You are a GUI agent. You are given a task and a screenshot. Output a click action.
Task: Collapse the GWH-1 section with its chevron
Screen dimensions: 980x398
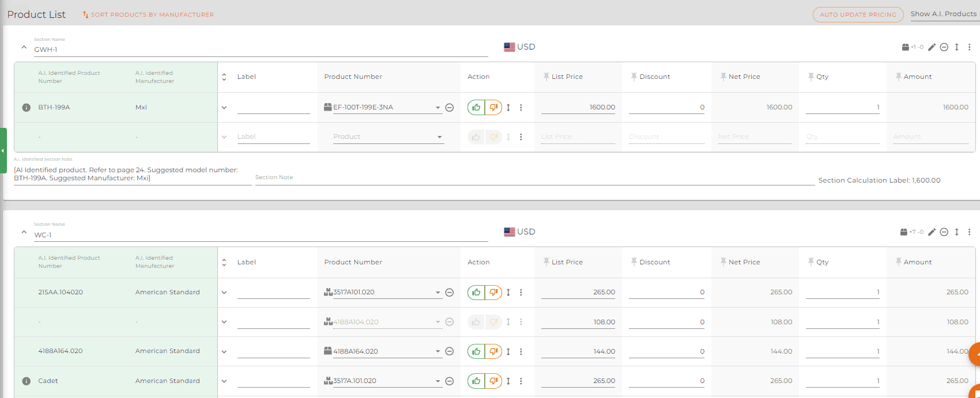click(24, 48)
